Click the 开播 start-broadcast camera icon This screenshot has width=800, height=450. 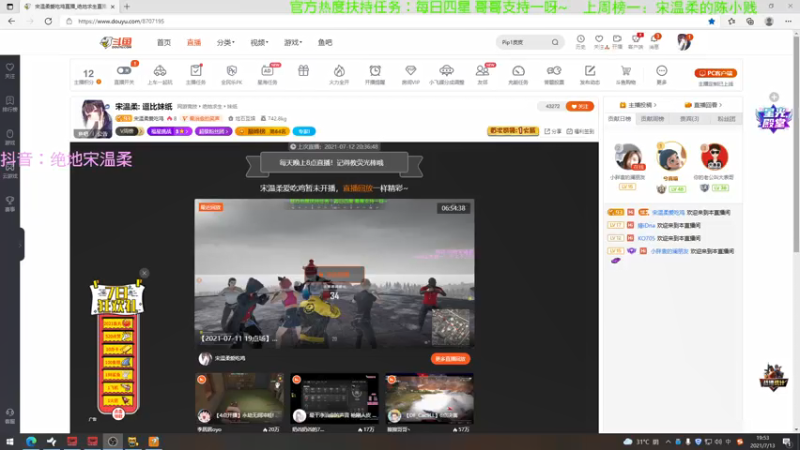pyautogui.click(x=617, y=42)
